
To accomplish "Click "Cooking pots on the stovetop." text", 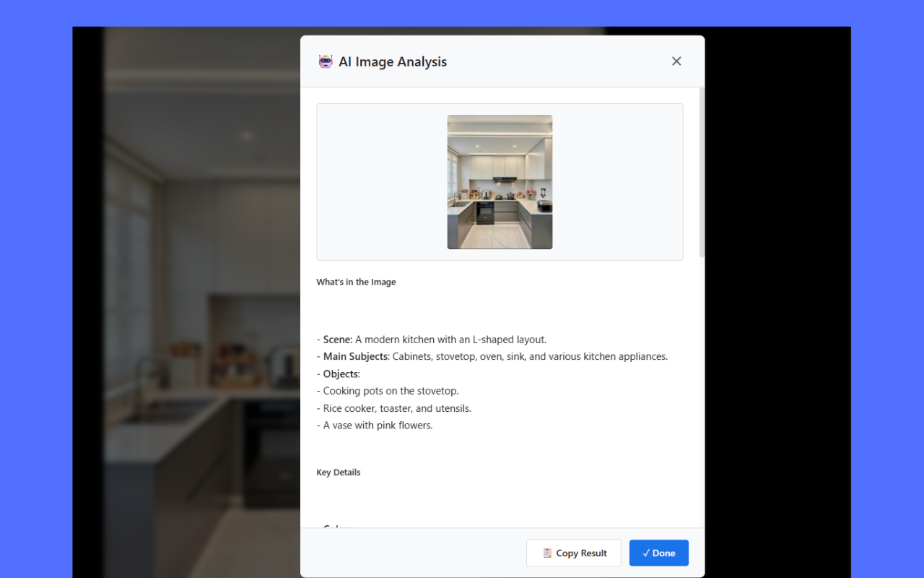I will point(391,391).
